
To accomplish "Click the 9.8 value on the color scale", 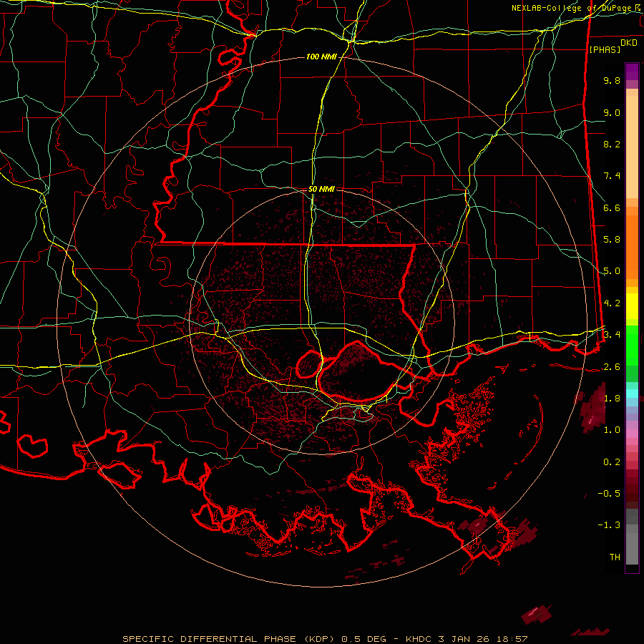I will pos(612,80).
